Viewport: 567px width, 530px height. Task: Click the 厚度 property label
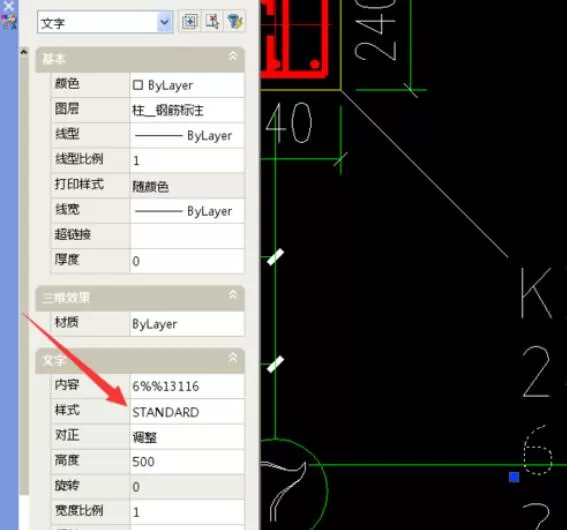[x=67, y=260]
